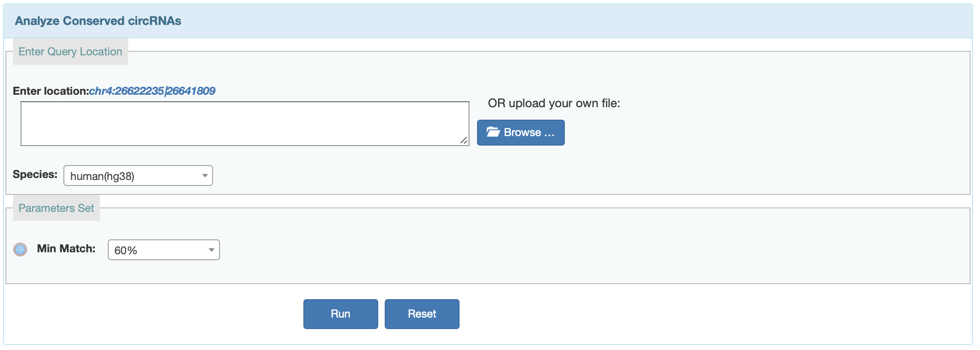Screen dimensions: 980x350
Task: Click the Min Match dropdown arrow
Action: click(212, 250)
